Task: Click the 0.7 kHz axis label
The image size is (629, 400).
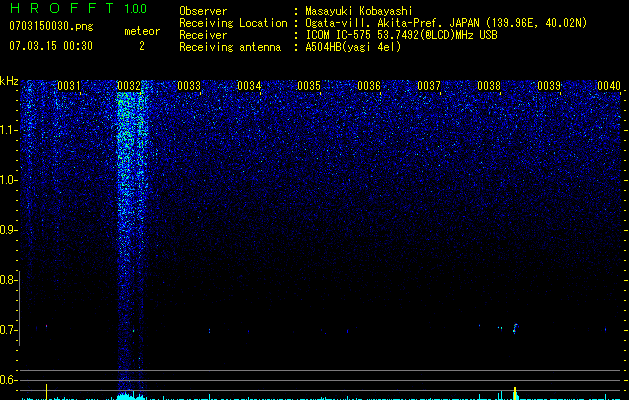Action: click(8, 330)
